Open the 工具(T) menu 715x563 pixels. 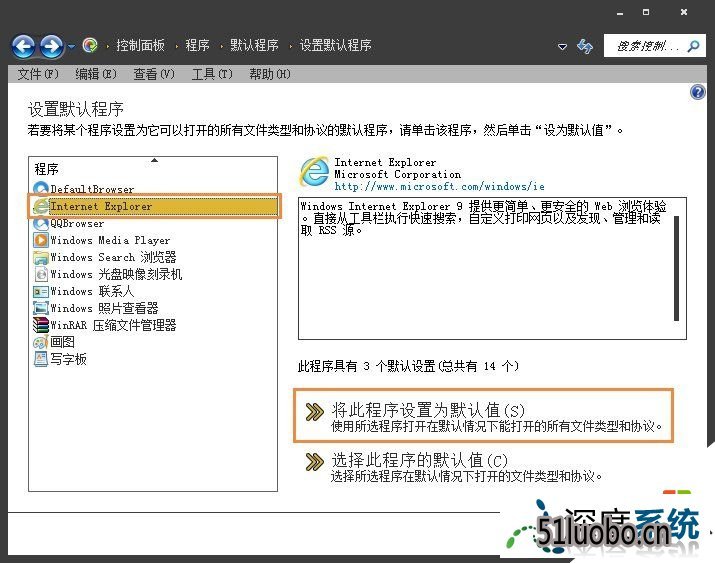(x=211, y=74)
